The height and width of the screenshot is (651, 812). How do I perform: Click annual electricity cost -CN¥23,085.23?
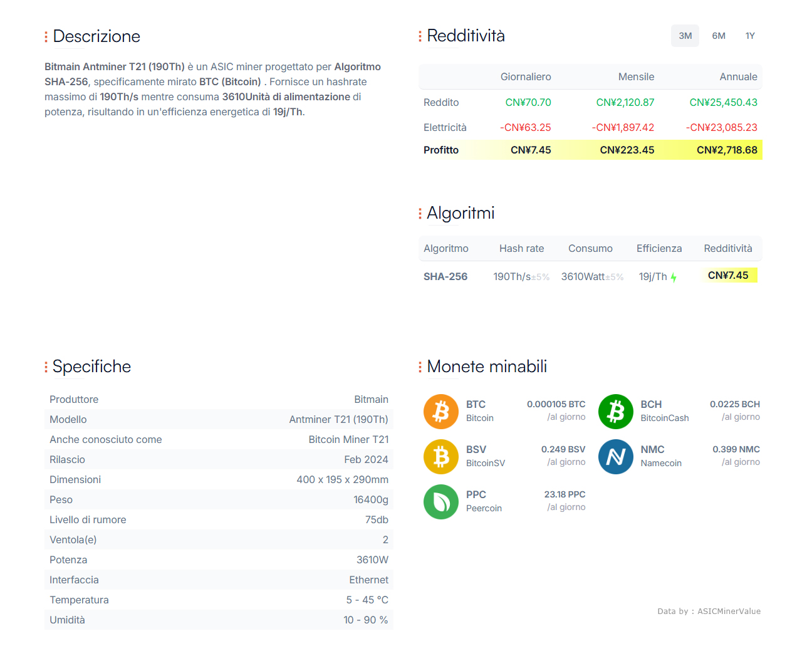tap(722, 128)
